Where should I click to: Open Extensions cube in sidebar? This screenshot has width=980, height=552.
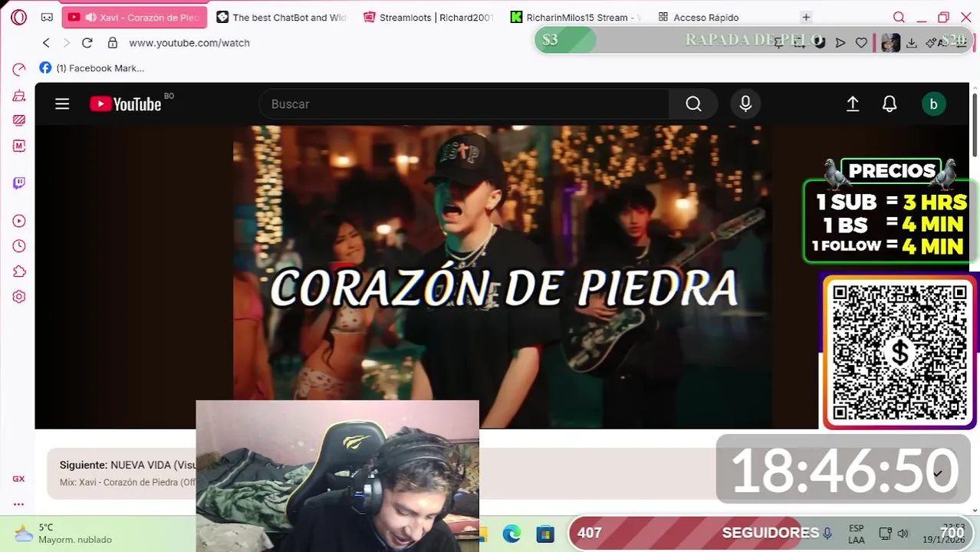click(19, 271)
